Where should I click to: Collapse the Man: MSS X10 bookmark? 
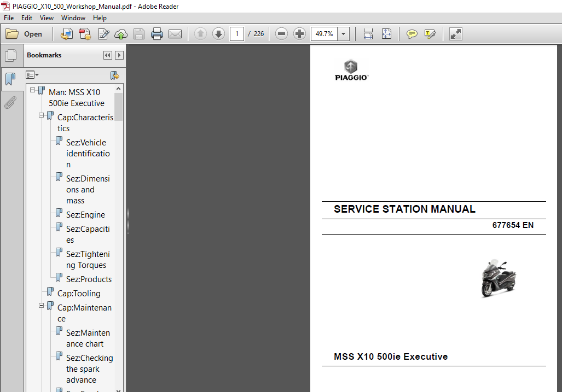point(33,90)
